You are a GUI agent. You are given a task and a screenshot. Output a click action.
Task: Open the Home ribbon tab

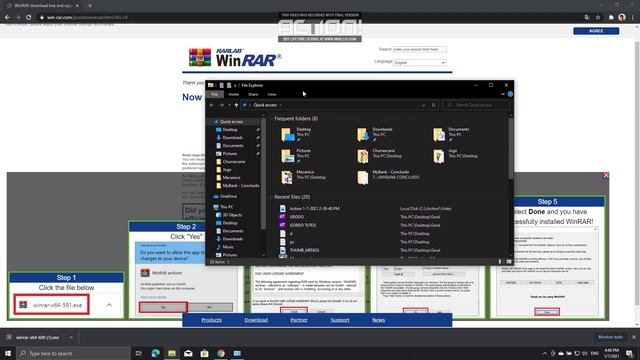click(x=233, y=94)
